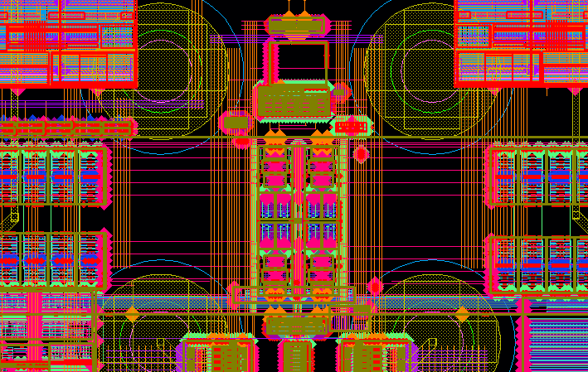Click the dense red block in top-right corner
Image resolution: width=588 pixels, height=372 pixels.
tap(521, 41)
